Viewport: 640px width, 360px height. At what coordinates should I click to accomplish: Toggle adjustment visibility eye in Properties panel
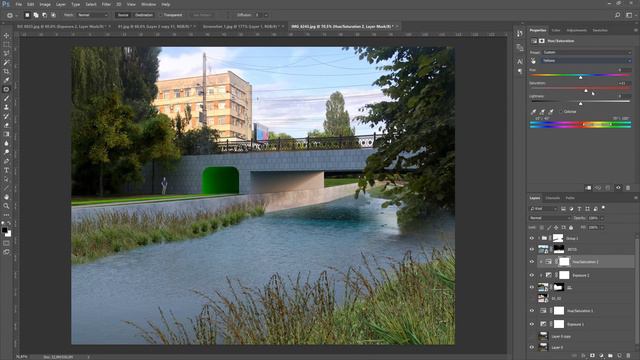coord(618,188)
